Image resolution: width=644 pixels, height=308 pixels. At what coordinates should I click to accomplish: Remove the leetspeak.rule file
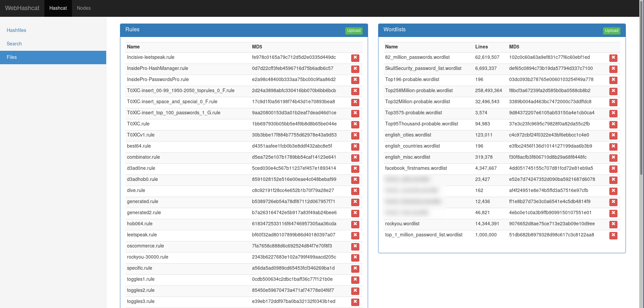(x=355, y=236)
